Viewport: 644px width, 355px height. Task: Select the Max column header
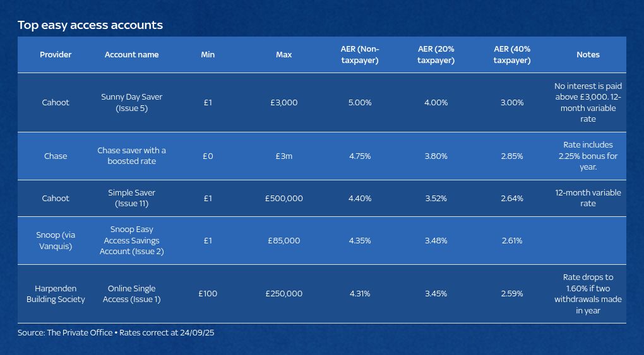(x=283, y=55)
